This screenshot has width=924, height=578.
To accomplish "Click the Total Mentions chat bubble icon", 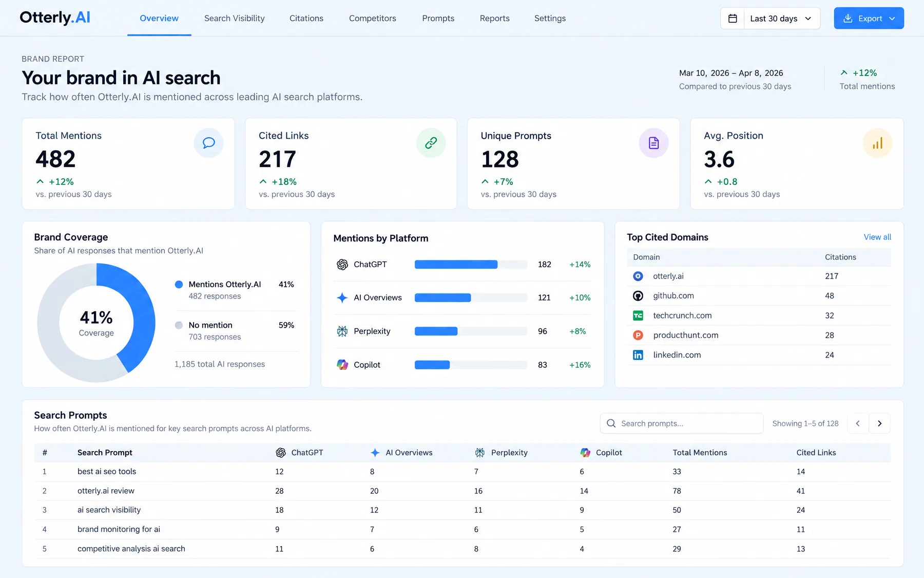I will click(208, 143).
